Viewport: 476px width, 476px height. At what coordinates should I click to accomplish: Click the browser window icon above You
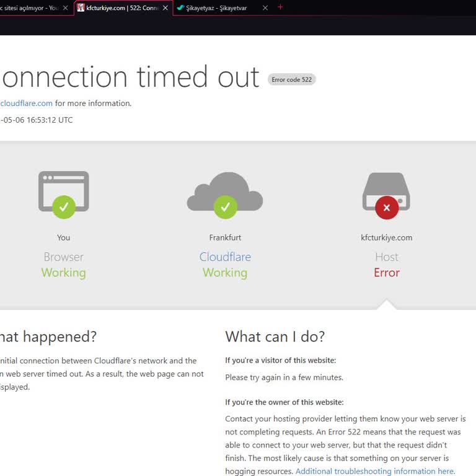[x=63, y=192]
